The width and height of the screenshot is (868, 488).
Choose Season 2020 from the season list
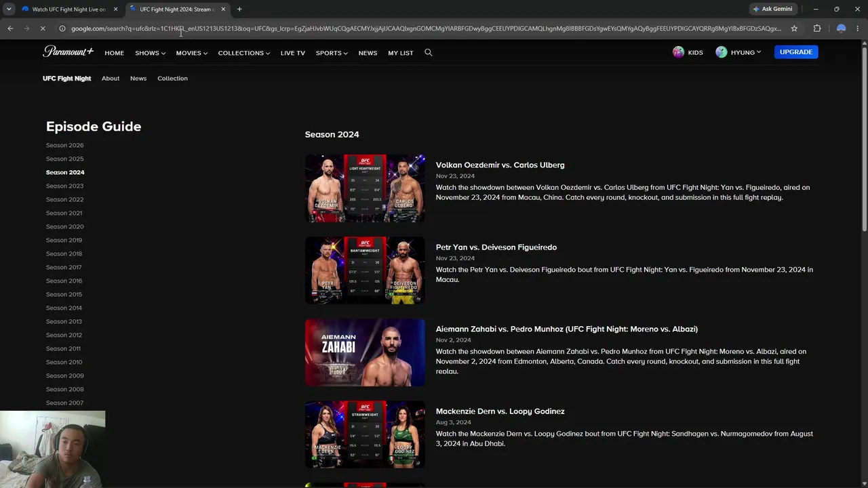coord(65,226)
